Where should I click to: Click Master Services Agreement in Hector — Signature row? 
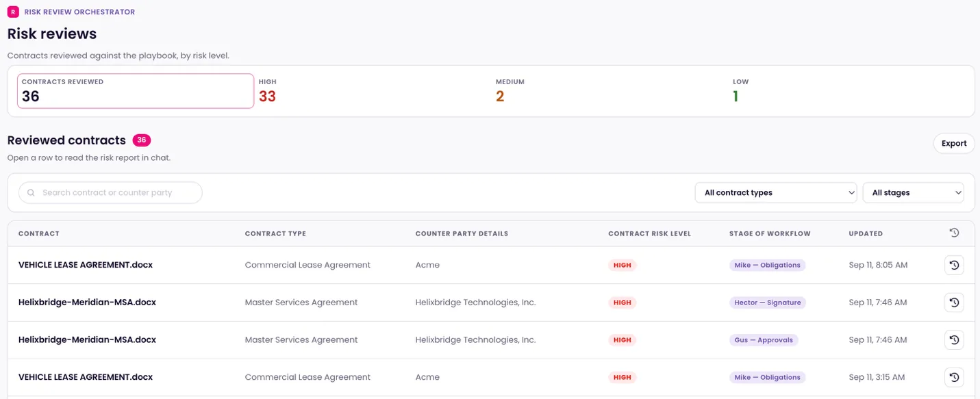[301, 303]
